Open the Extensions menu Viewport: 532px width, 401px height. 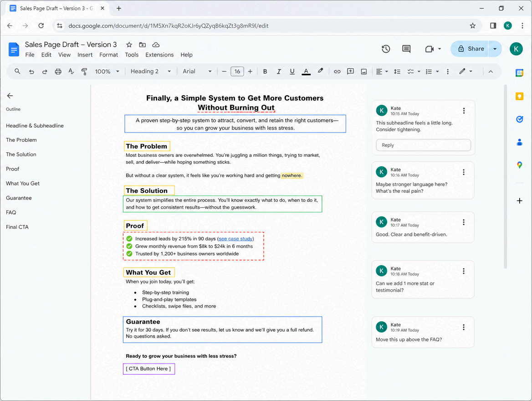pos(159,55)
